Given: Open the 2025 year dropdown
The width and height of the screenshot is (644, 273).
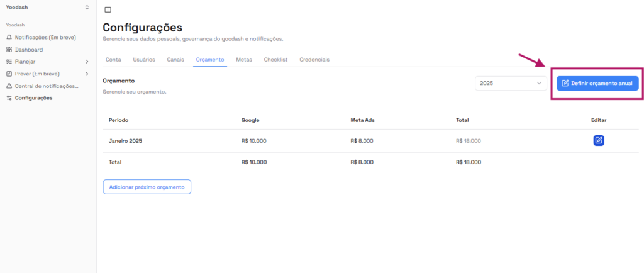Looking at the screenshot, I should (x=511, y=83).
